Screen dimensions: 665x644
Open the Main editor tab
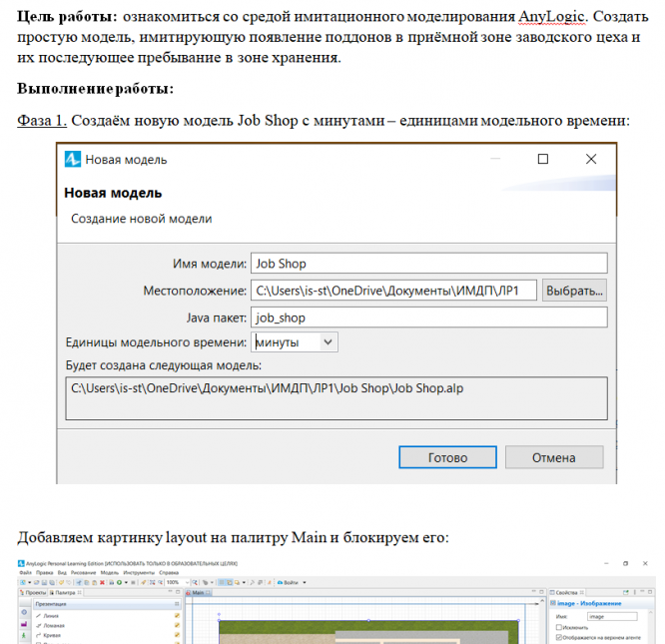(199, 592)
